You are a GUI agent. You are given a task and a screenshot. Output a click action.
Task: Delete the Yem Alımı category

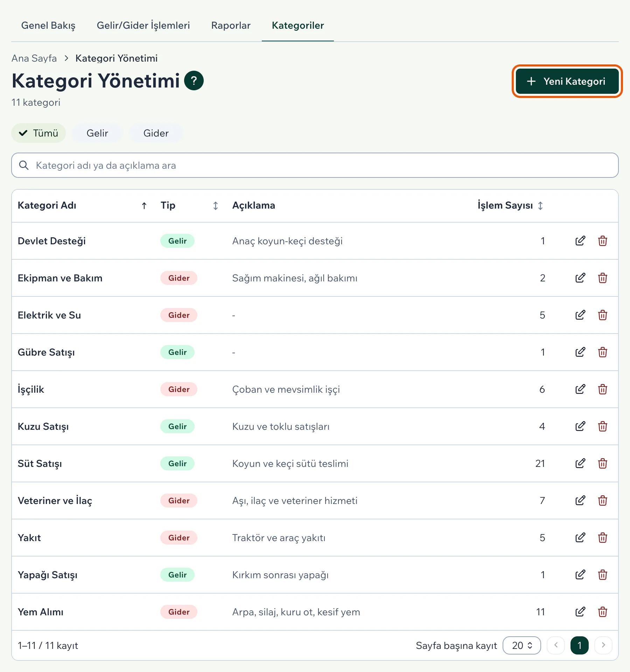pos(602,612)
